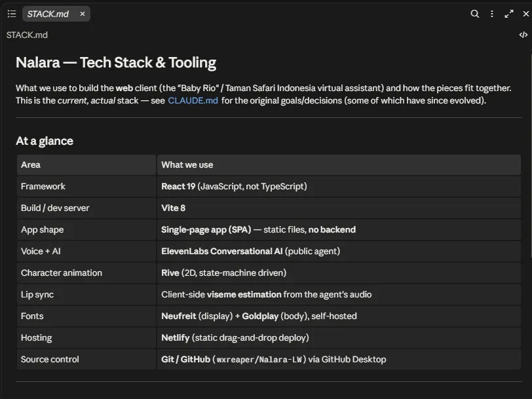532x399 pixels.
Task: Open the outline list icon
Action: coord(12,14)
